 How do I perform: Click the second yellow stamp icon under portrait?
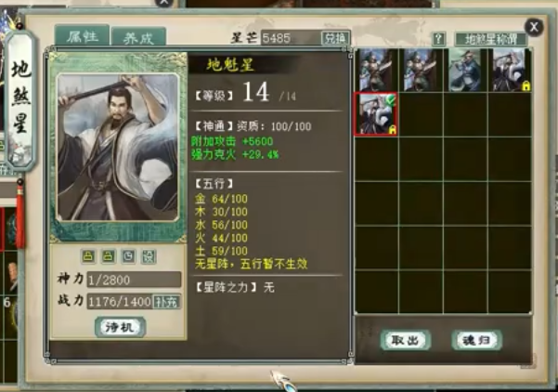point(109,256)
